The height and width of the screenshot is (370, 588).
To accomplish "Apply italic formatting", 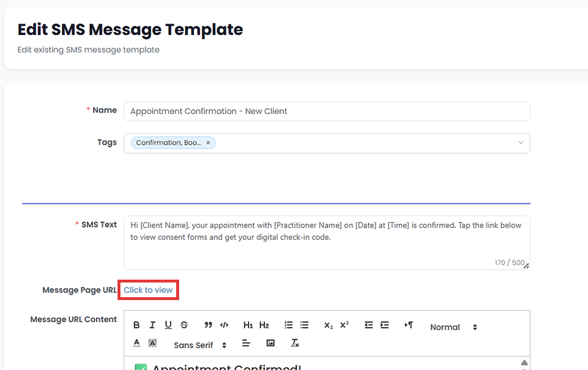I will pyautogui.click(x=152, y=325).
